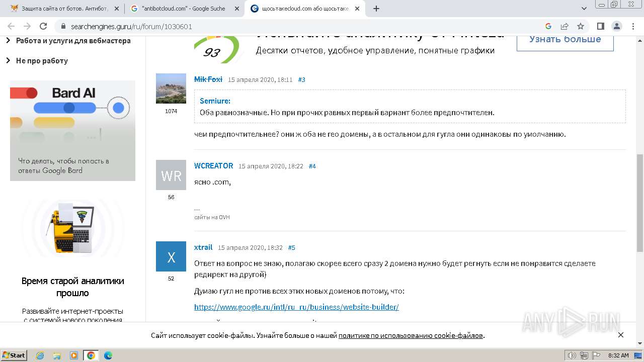Click the site lock icon in address bar
This screenshot has width=644, height=362.
[x=63, y=26]
